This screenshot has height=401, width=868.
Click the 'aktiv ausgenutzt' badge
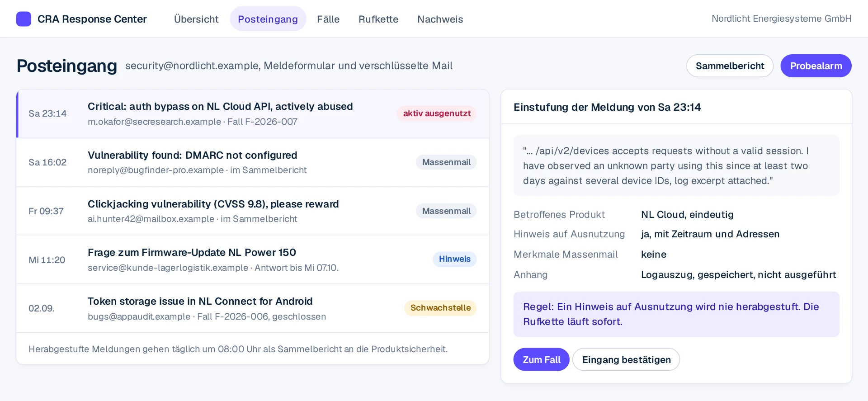(x=437, y=113)
